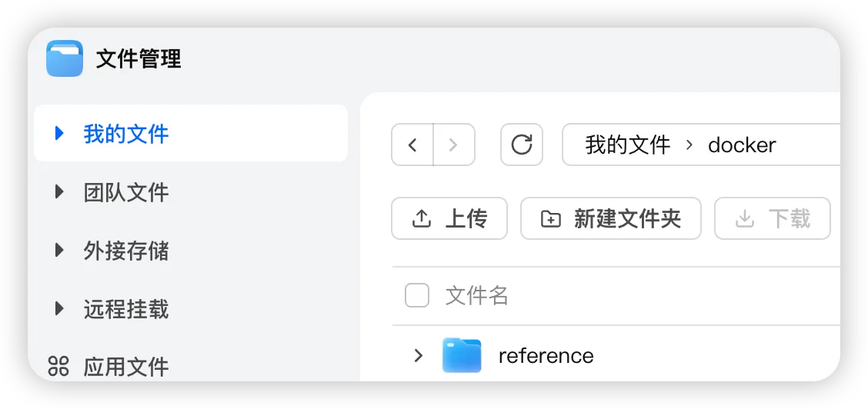Go back with the left arrow button
This screenshot has width=868, height=409.
pos(412,145)
